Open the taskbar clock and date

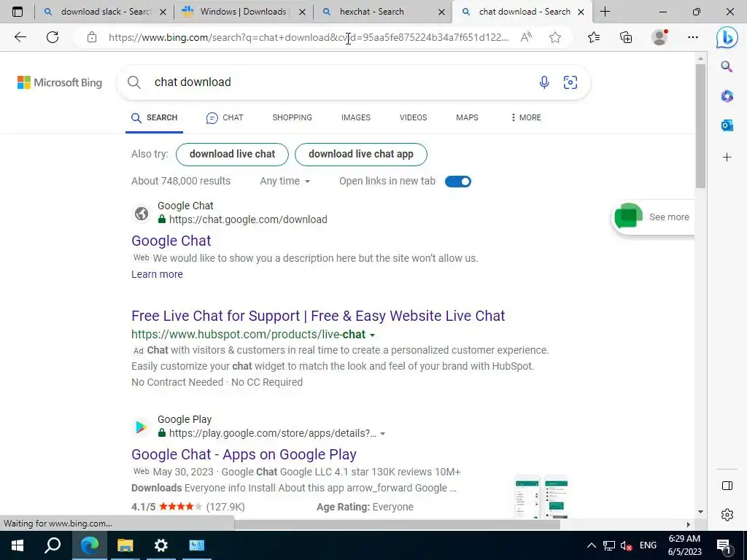(x=684, y=545)
